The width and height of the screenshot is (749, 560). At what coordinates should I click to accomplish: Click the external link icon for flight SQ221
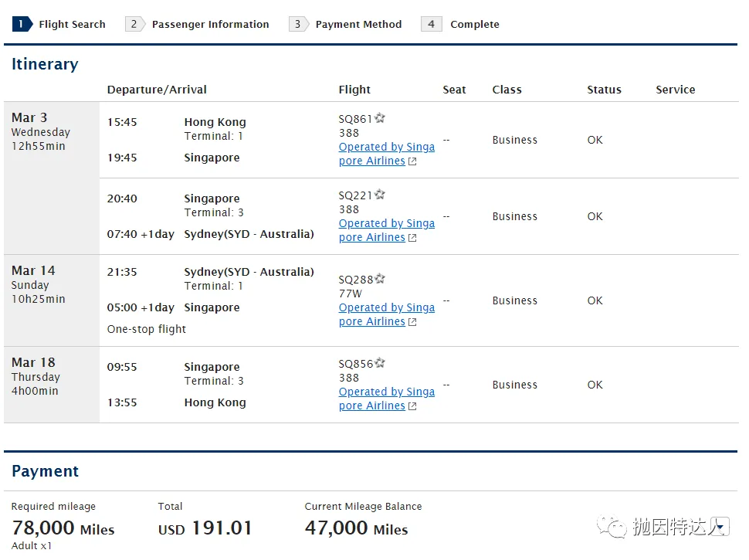[412, 238]
